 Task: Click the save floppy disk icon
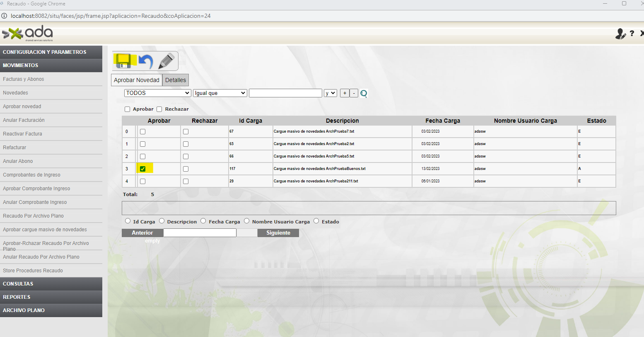(123, 61)
